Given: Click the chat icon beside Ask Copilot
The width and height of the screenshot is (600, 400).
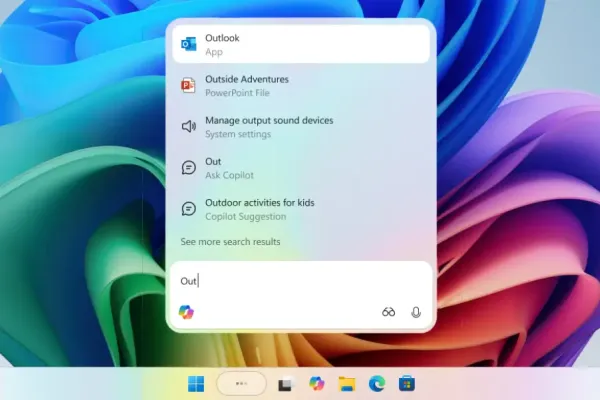Looking at the screenshot, I should (x=189, y=168).
